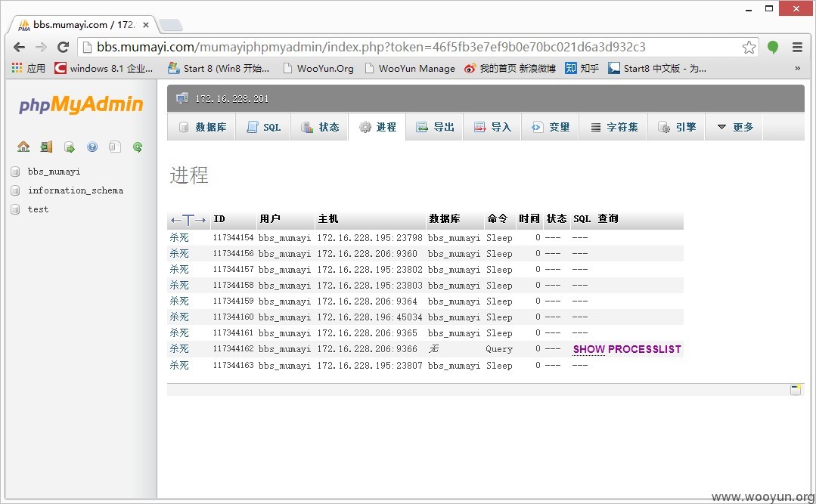Open phpMyAdmin home icon in sidebar

click(x=23, y=147)
